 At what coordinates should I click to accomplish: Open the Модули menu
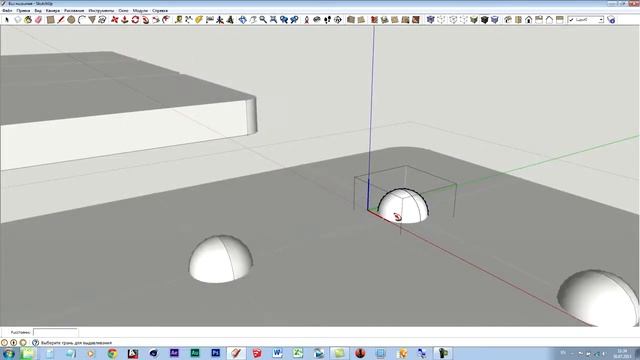point(140,11)
